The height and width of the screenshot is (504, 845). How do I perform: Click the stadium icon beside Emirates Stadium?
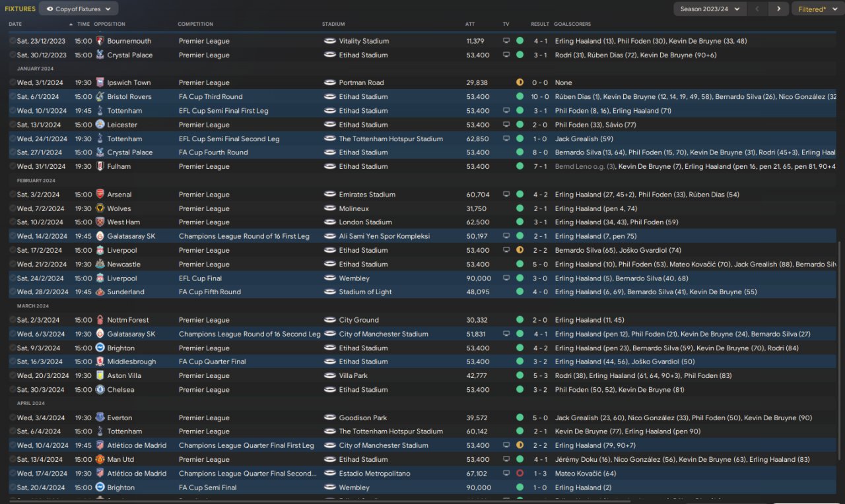pyautogui.click(x=330, y=195)
